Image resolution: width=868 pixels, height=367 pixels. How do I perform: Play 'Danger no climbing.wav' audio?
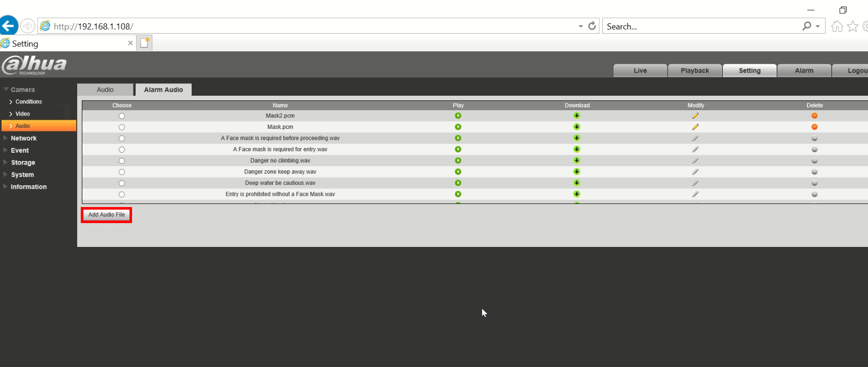point(458,160)
